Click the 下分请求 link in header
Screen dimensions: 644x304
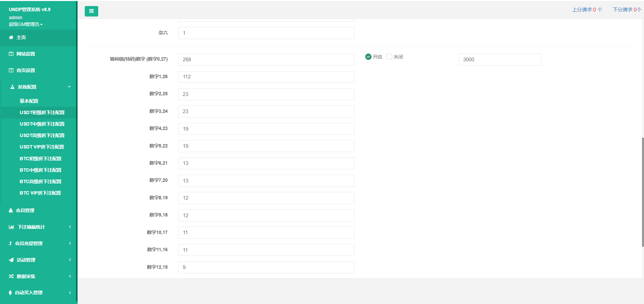pyautogui.click(x=627, y=10)
